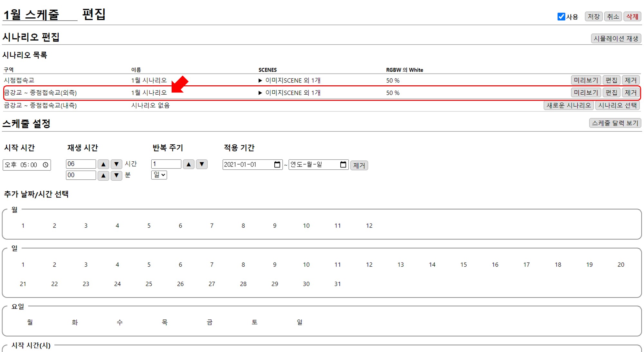
Task: Select day 25 in the 일 group
Action: 149,284
